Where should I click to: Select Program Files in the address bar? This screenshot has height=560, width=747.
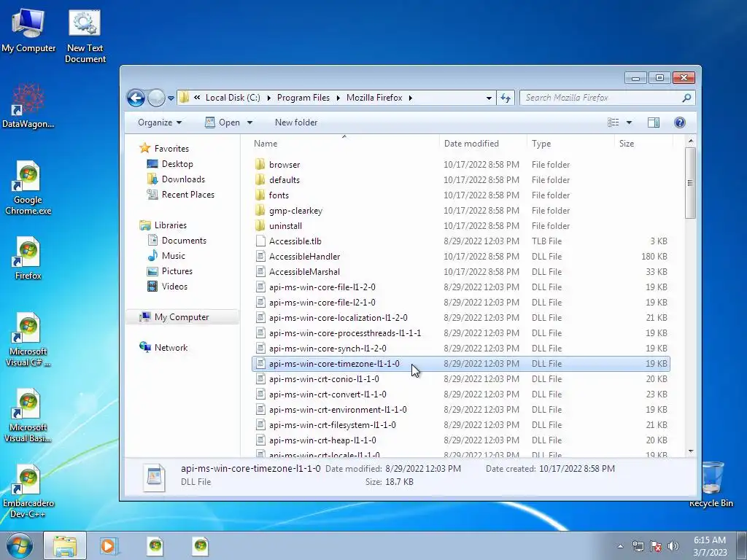303,98
